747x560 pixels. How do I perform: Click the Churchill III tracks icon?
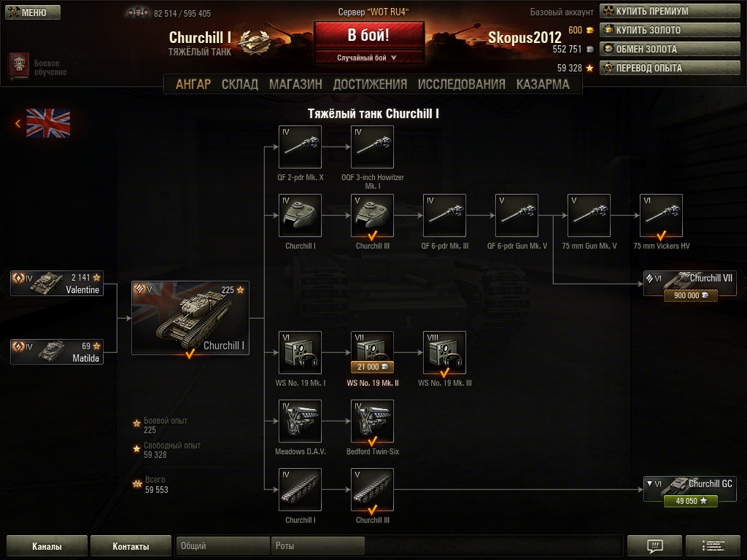point(372,489)
